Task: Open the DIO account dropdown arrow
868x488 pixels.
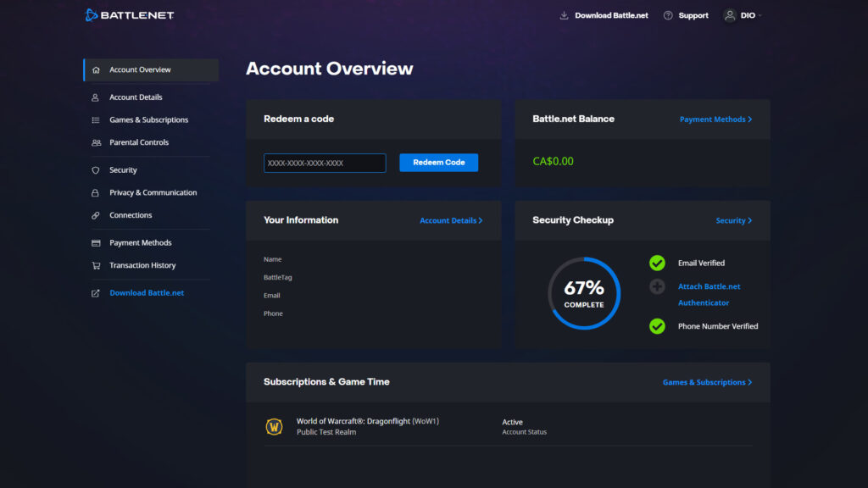Action: pyautogui.click(x=759, y=15)
